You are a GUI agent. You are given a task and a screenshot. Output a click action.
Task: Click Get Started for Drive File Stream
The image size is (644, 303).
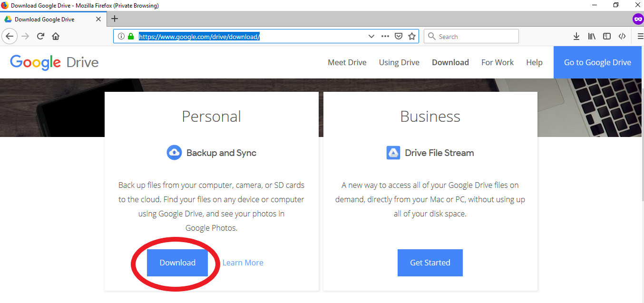[x=430, y=263]
